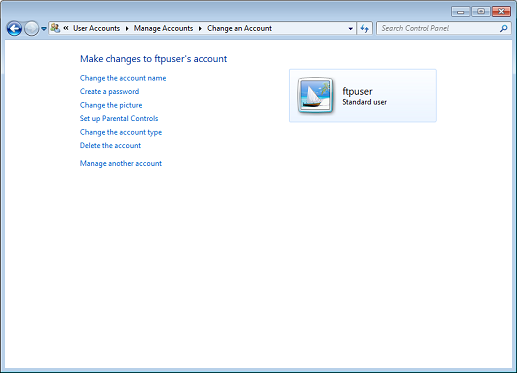Expand the hidden breadcrumb chevron
Viewport: 517px width, 373px height.
(66, 28)
